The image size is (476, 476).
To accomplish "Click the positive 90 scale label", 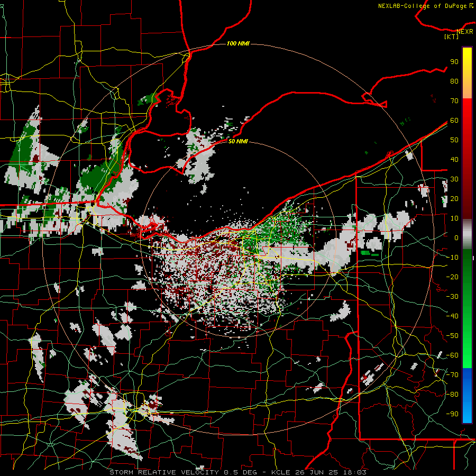I will coord(454,61).
